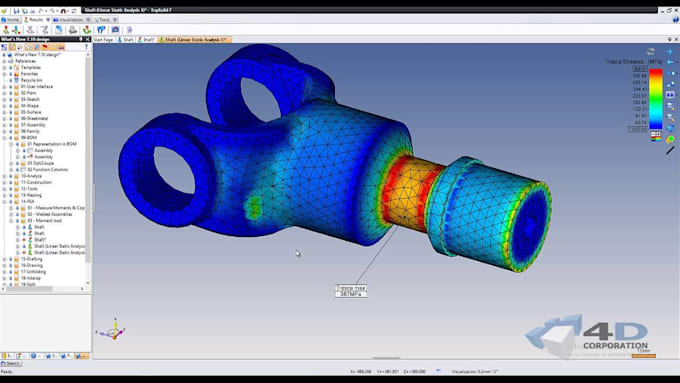
Task: Open the Start Page document tab
Action: (x=104, y=39)
